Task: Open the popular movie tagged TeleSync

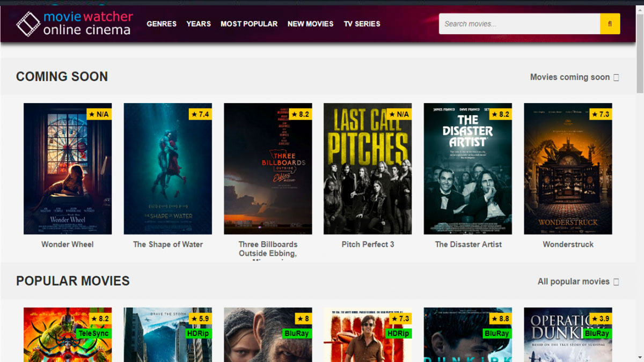Action: click(x=68, y=335)
